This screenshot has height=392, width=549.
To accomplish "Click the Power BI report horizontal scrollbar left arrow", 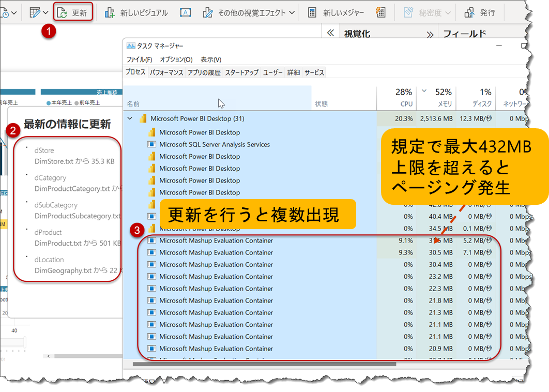I will (48, 356).
